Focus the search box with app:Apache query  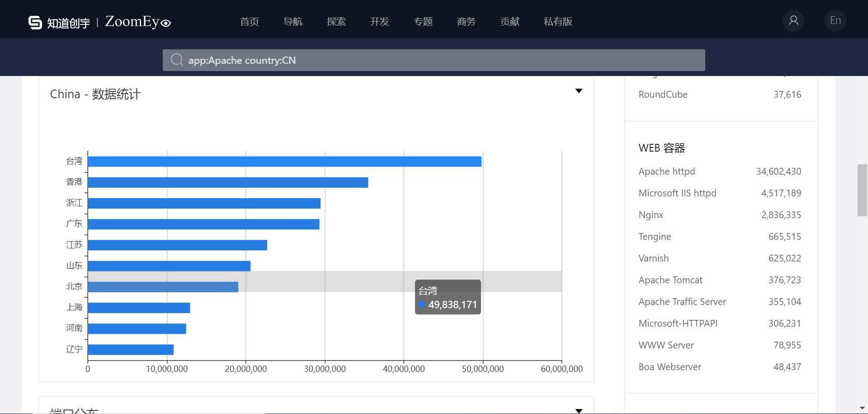coord(434,60)
